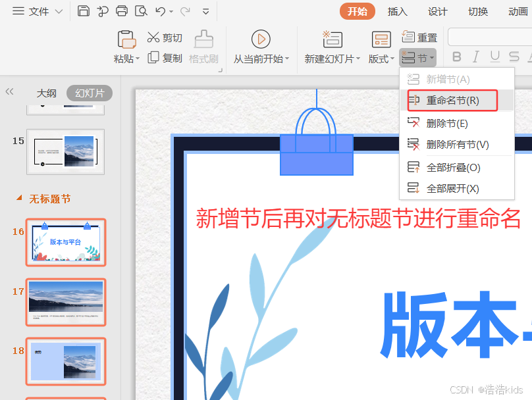
Task: Open the 版式 dropdown arrow
Action: pos(392,59)
